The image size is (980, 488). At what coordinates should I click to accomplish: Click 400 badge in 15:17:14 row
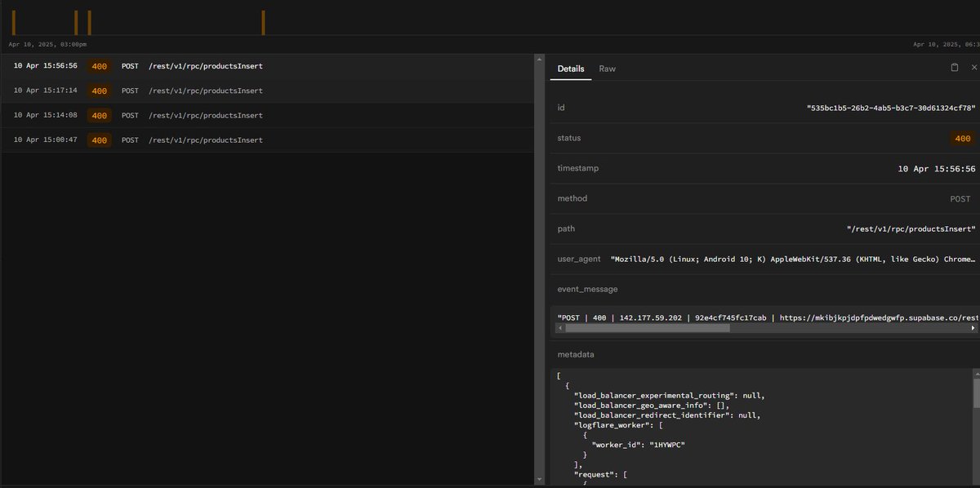pos(100,91)
